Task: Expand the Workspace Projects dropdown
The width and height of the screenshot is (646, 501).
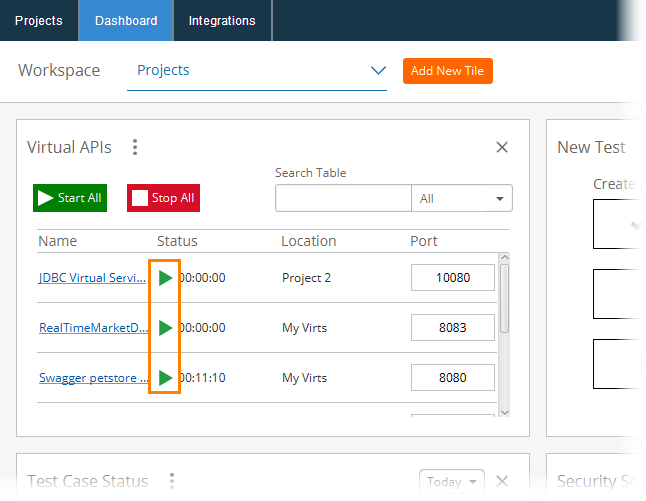Action: pyautogui.click(x=257, y=71)
